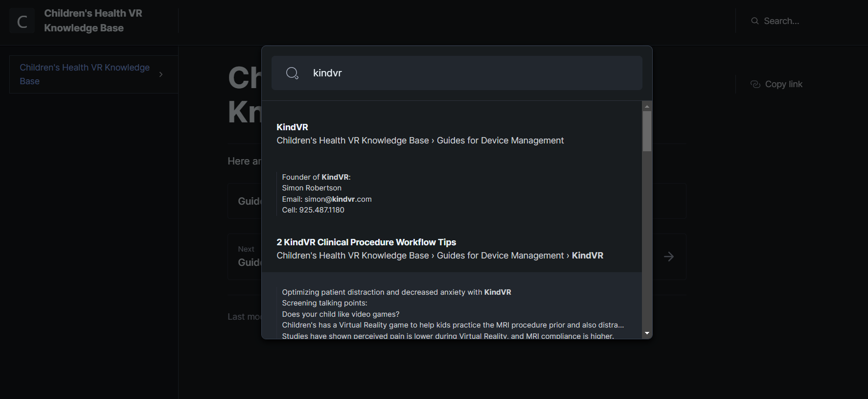This screenshot has height=399, width=868.
Task: Click 'Simon Robertson' text
Action: coord(312,188)
